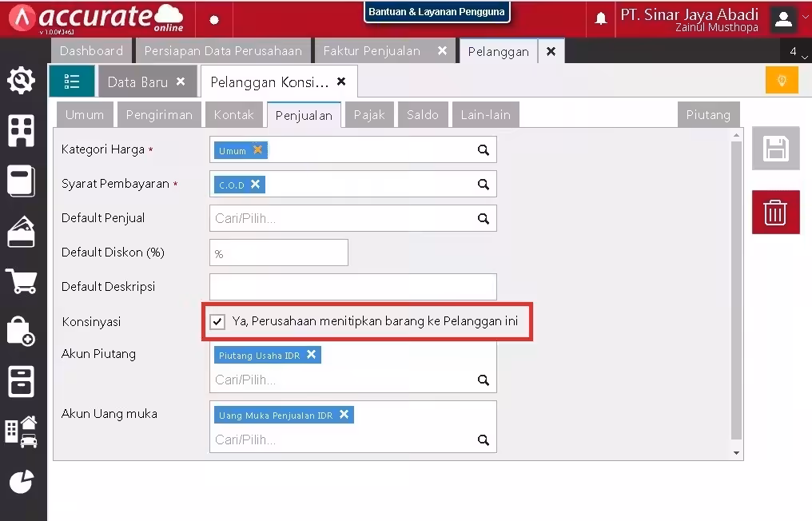This screenshot has width=812, height=521.
Task: Open the settings gear in sidebar
Action: [x=22, y=80]
